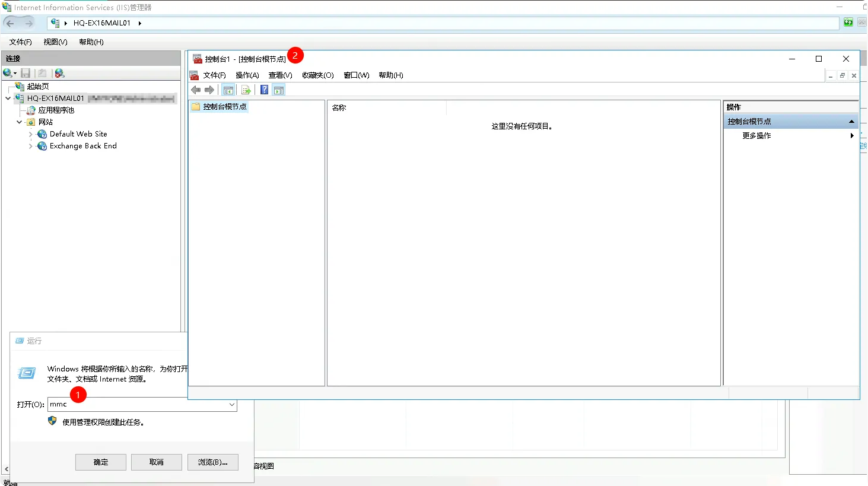
Task: Click the IIS Manager back navigation arrow
Action: point(10,23)
